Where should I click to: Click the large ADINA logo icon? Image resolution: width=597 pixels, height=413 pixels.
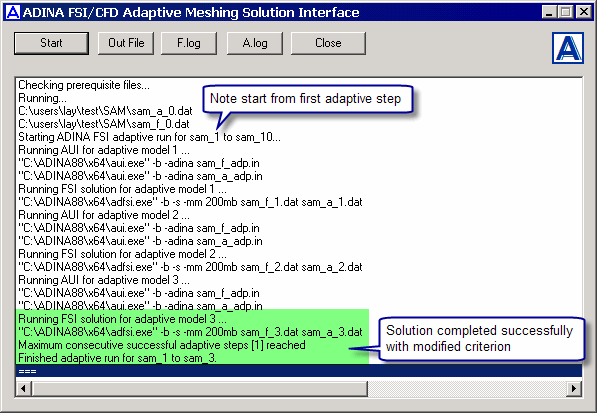pos(568,48)
